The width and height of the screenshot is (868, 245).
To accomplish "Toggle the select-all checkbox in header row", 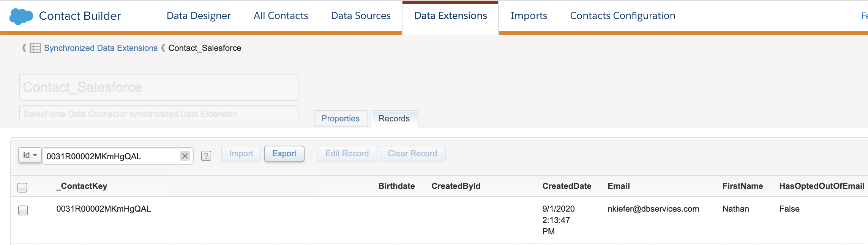I will (22, 187).
